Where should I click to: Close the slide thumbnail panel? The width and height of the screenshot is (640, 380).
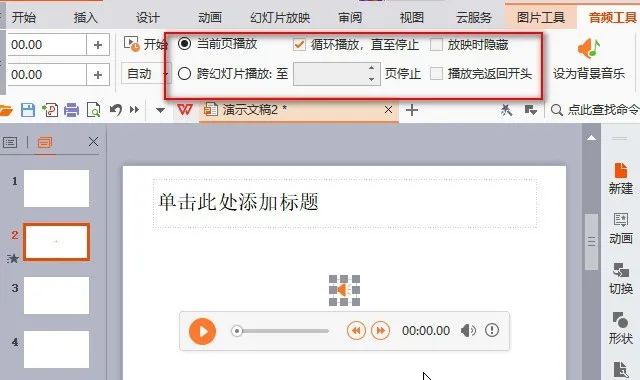93,142
